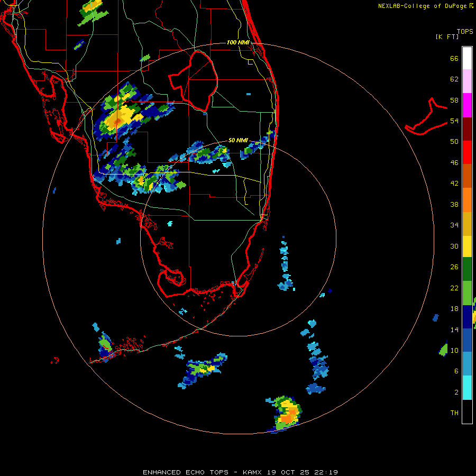Image resolution: width=476 pixels, height=476 pixels.
Task: Select the navy 14-18 kft legend swatch
Action: (x=467, y=317)
